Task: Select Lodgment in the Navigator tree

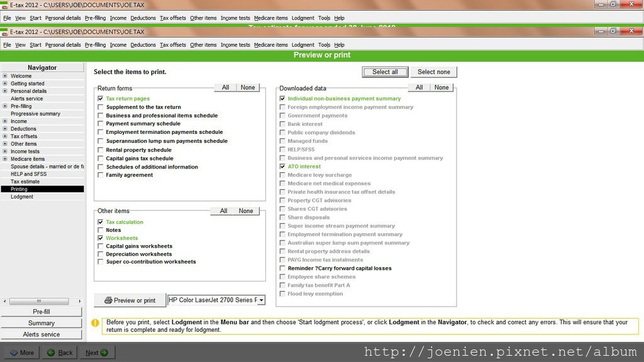Action: (22, 197)
